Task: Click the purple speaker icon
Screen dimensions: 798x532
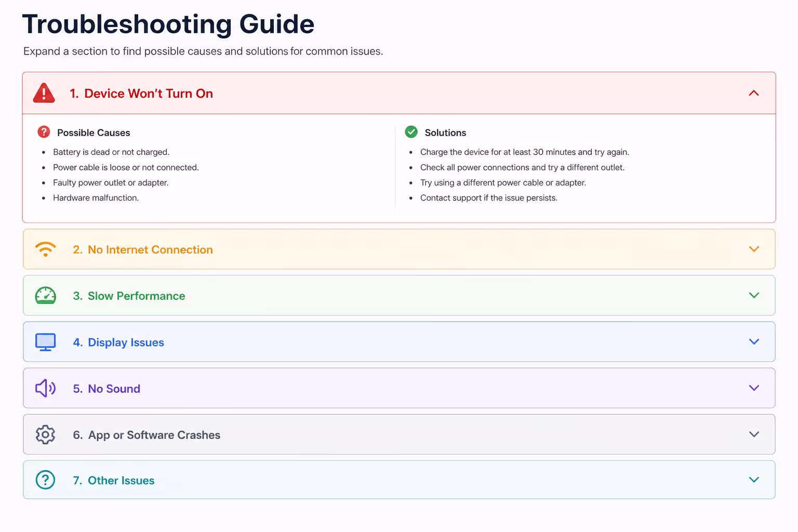Action: pyautogui.click(x=46, y=388)
